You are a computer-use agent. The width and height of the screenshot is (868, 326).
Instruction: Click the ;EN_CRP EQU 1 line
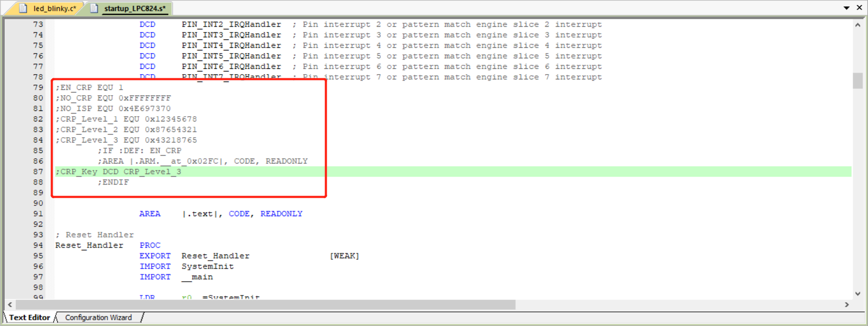coord(89,88)
